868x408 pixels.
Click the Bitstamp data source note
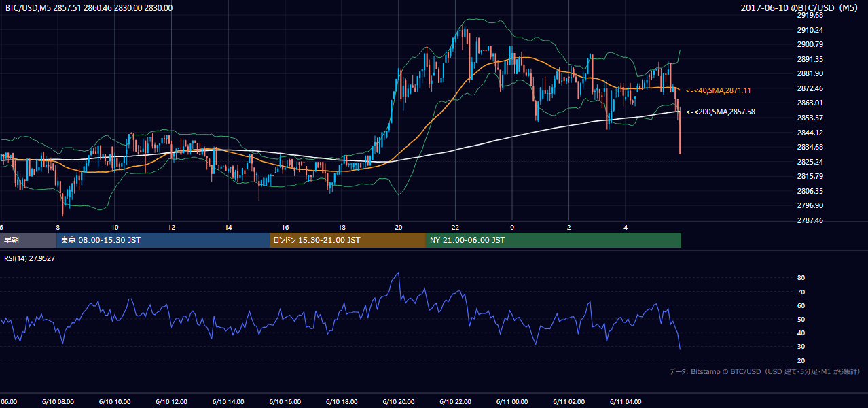765,371
